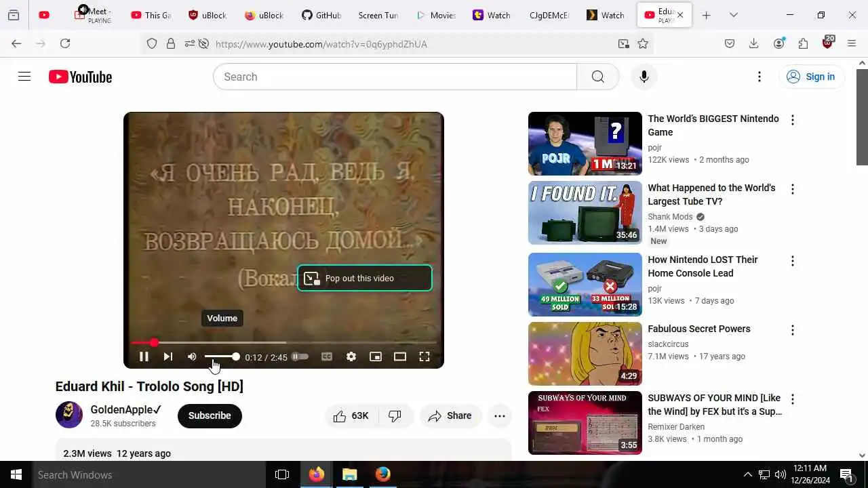Focus the YouTube search field

click(x=395, y=77)
